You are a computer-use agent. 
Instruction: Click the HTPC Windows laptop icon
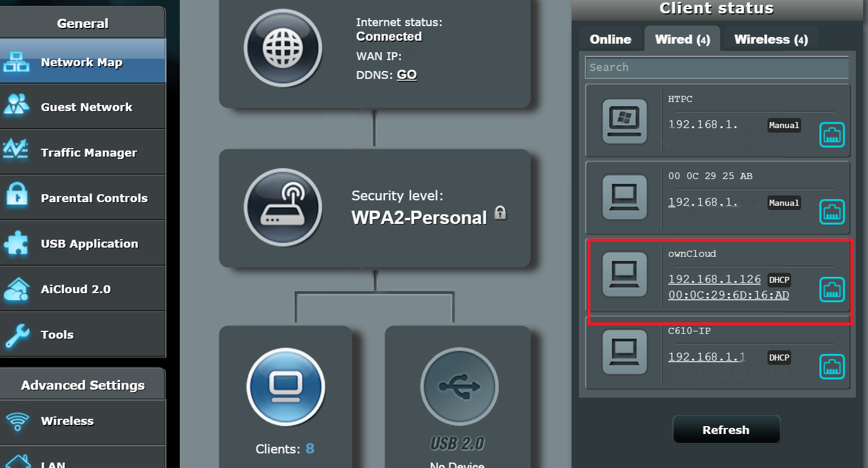[624, 121]
